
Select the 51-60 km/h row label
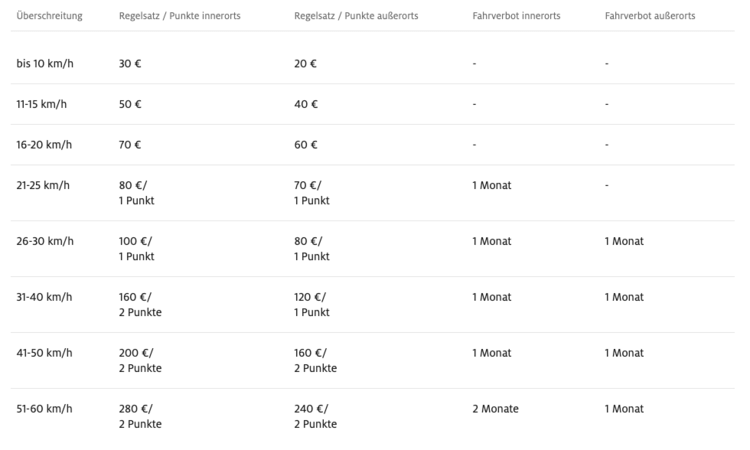click(45, 409)
